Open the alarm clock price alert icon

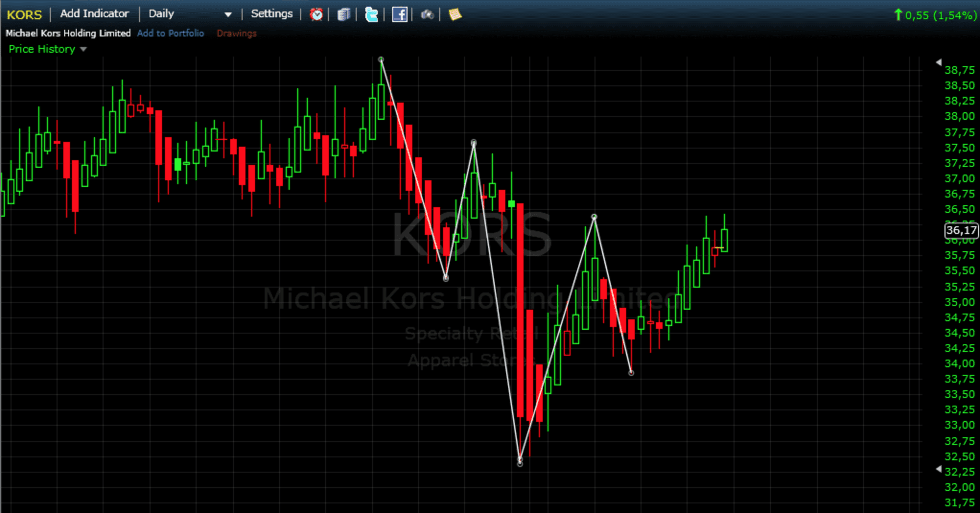tap(316, 14)
